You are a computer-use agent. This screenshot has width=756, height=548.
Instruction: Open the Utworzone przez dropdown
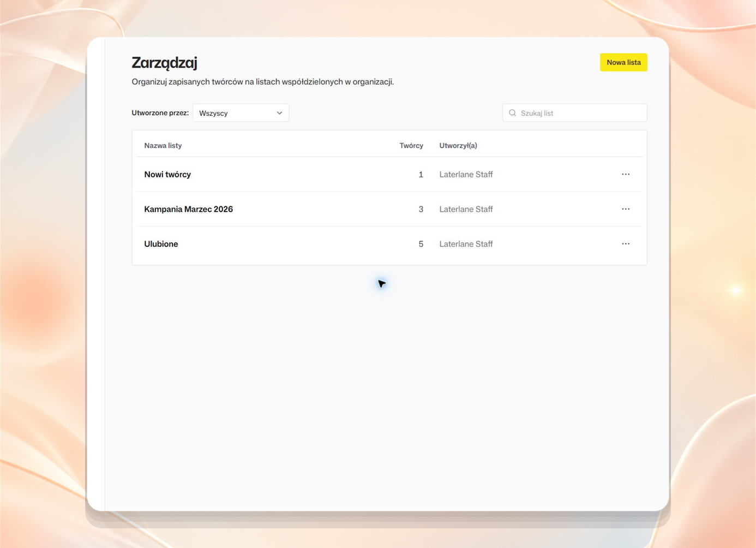point(241,113)
